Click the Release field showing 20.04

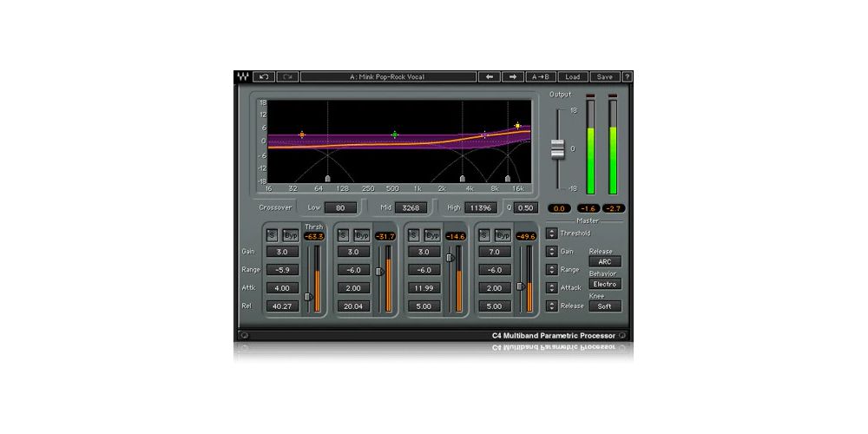pyautogui.click(x=353, y=306)
